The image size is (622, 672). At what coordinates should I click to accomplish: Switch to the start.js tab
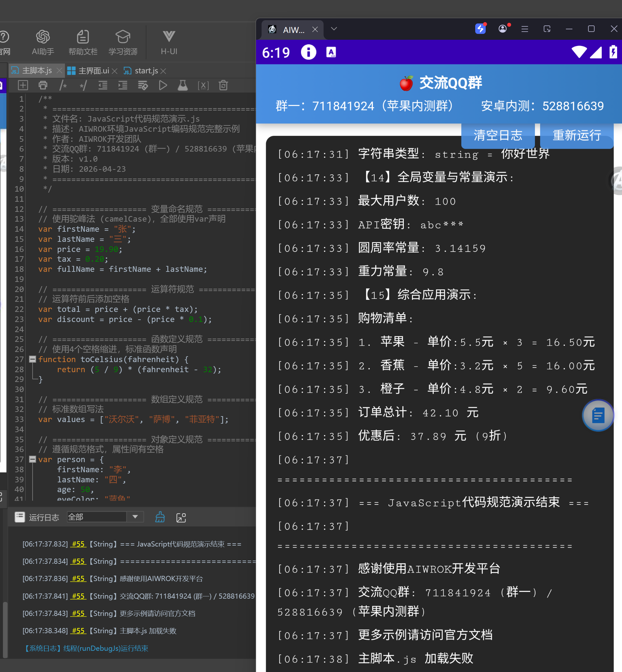146,71
